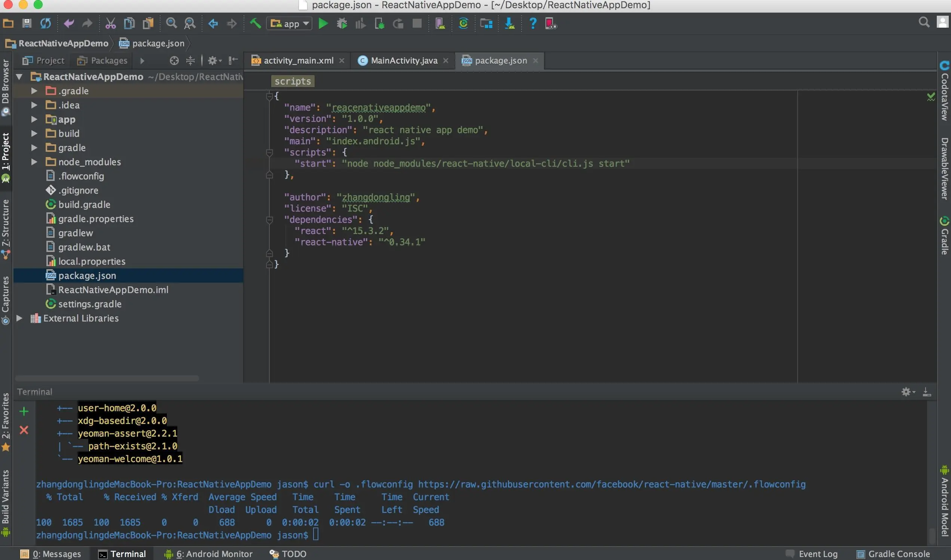Image resolution: width=951 pixels, height=560 pixels.
Task: Toggle the Gradle tool window
Action: [944, 236]
